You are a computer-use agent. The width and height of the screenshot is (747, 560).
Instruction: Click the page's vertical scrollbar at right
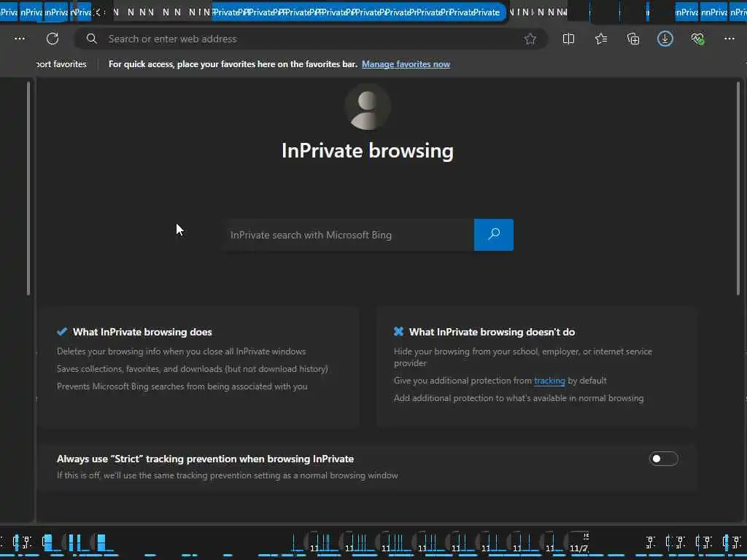pos(738,188)
